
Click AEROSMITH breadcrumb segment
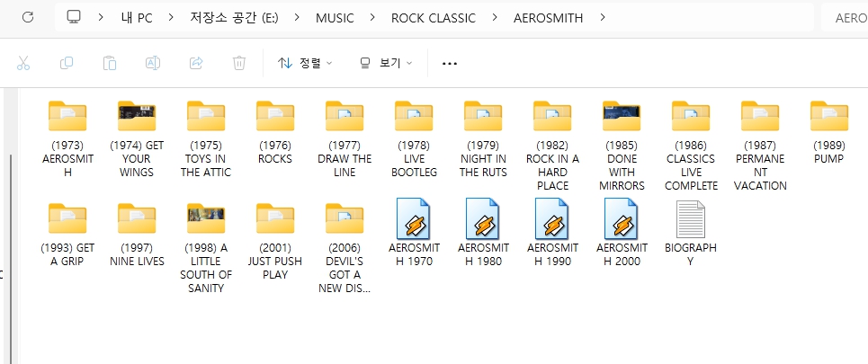coord(548,18)
